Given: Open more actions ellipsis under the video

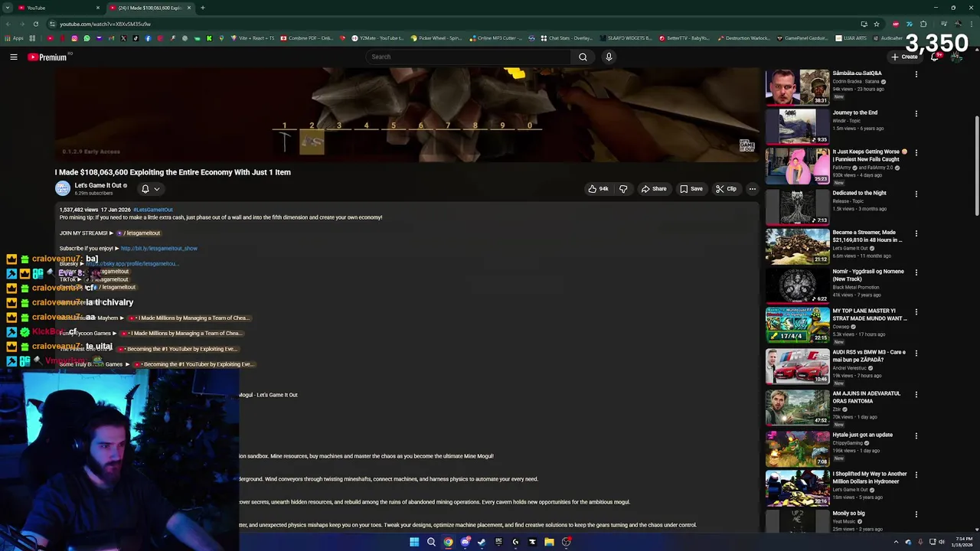Looking at the screenshot, I should 752,189.
